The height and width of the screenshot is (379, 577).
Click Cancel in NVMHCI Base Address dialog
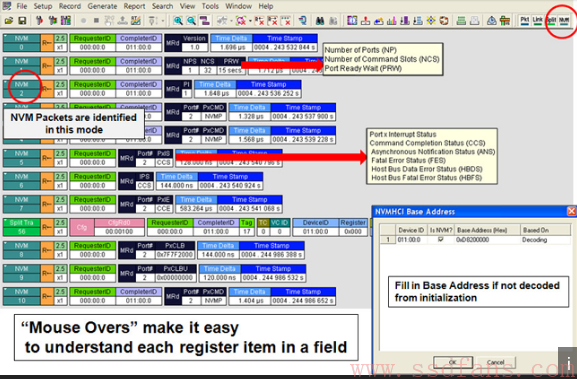tap(496, 362)
